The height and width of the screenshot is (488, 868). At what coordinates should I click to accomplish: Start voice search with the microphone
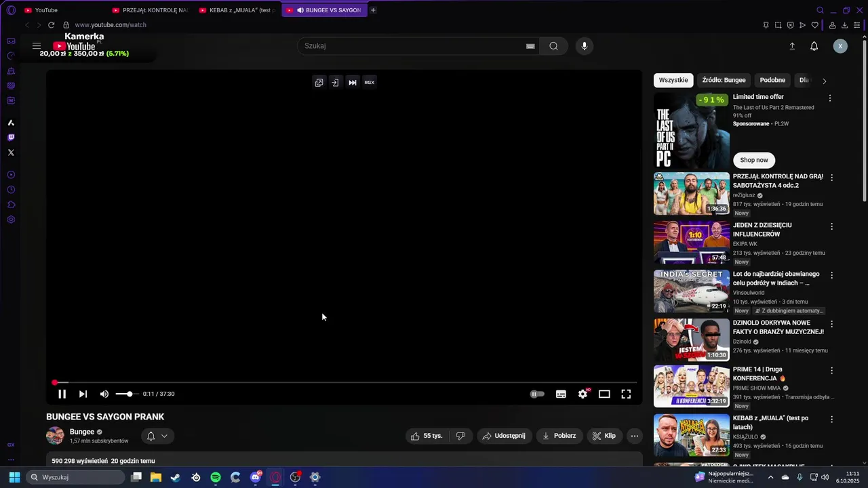pyautogui.click(x=585, y=46)
